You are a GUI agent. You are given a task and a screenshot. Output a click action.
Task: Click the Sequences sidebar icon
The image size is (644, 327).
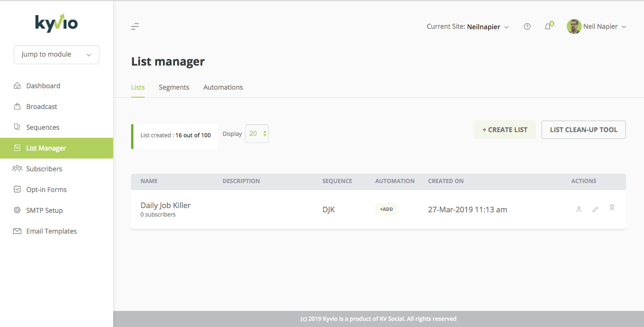[x=17, y=127]
